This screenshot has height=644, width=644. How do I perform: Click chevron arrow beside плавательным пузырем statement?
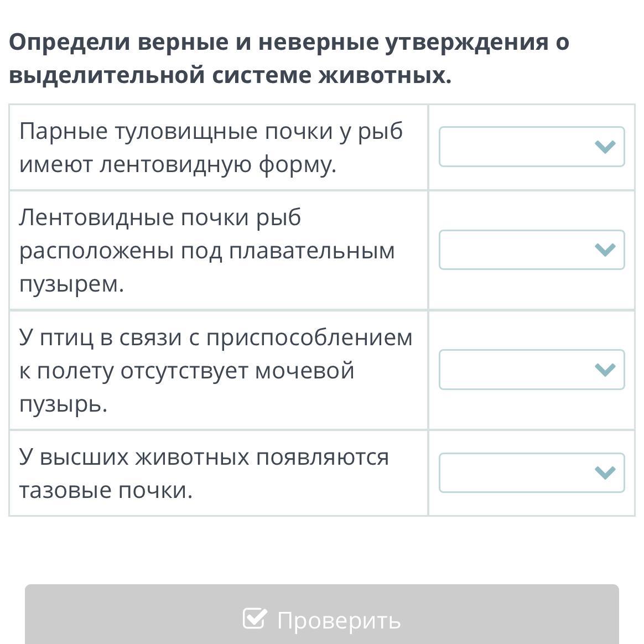pos(605,250)
